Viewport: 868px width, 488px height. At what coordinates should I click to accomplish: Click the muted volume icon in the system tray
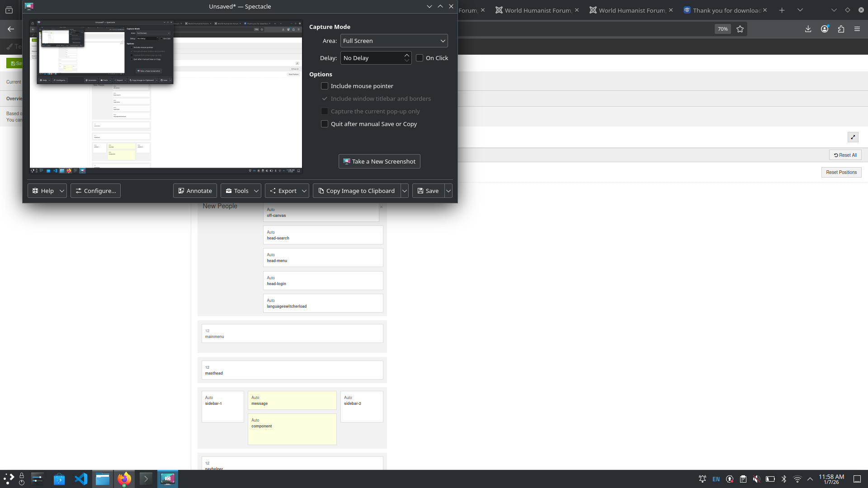756,479
